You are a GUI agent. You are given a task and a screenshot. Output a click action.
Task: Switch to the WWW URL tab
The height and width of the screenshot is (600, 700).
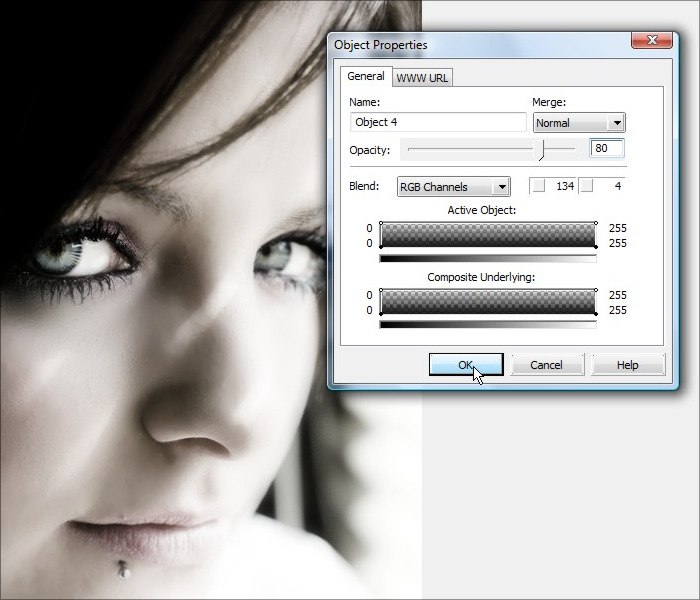point(424,78)
